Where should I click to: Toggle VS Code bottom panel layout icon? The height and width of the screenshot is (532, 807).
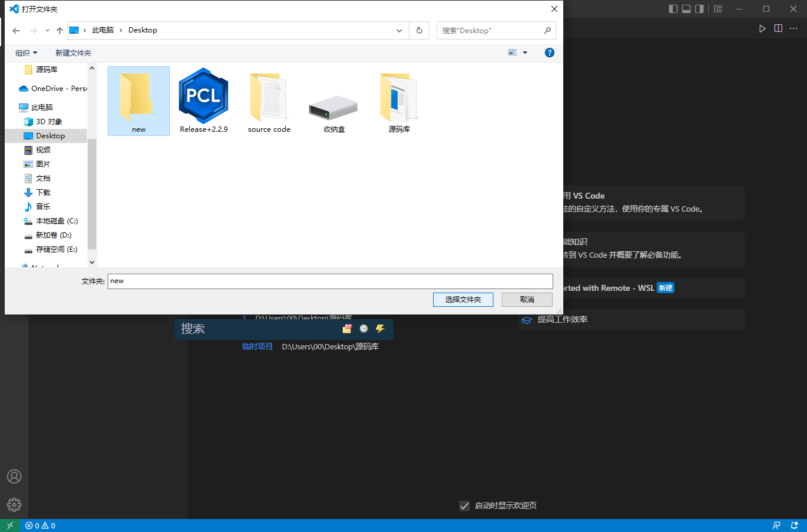tap(686, 9)
